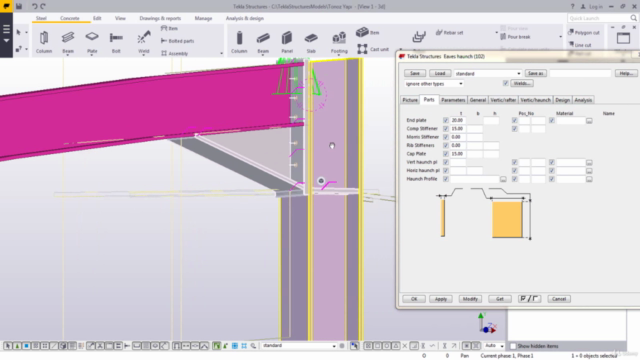Select the concrete Panel tool
The height and width of the screenshot is (360, 640).
287,42
